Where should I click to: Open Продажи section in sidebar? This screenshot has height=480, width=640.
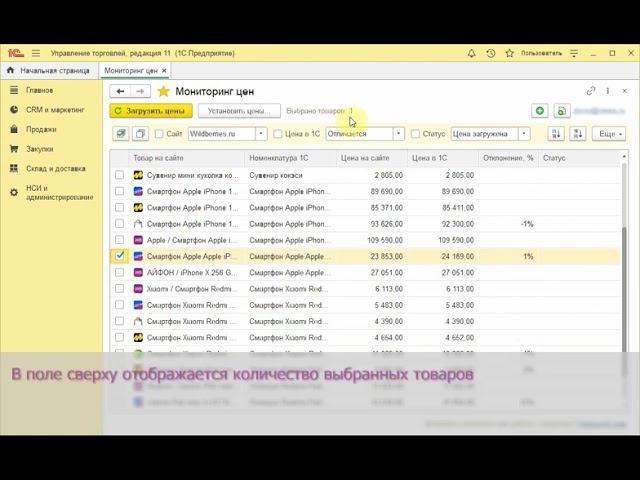coord(41,129)
